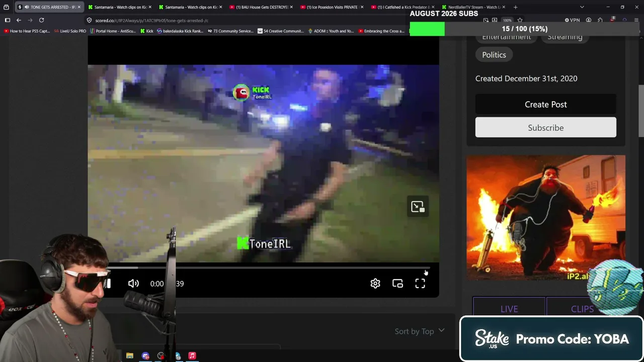Click the pop-out video overlay icon
The height and width of the screenshot is (362, 644).
418,207
